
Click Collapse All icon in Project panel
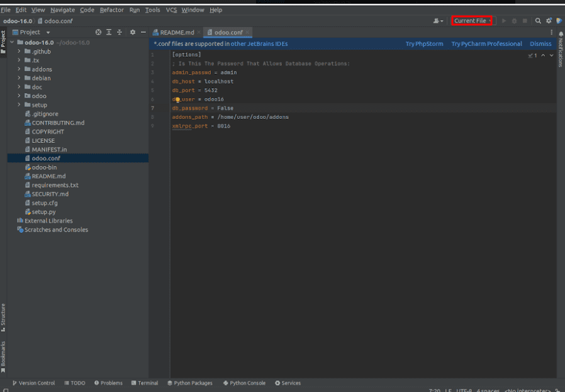[120, 32]
